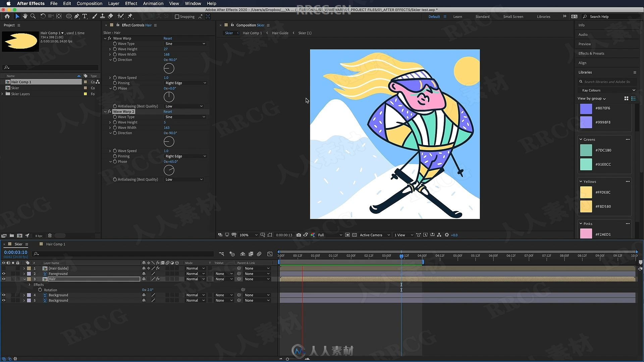The width and height of the screenshot is (644, 362).
Task: Select the Ellipse shape tool
Action: click(x=69, y=16)
